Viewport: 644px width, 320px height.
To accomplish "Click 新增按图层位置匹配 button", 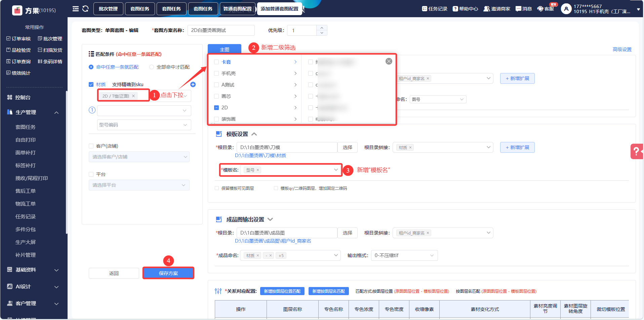I will click(282, 291).
